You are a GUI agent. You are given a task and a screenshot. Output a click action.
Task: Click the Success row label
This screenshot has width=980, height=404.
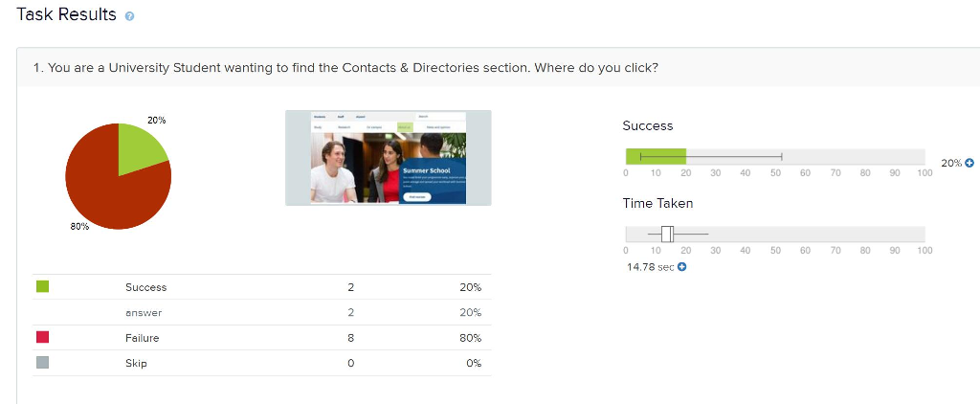point(146,287)
